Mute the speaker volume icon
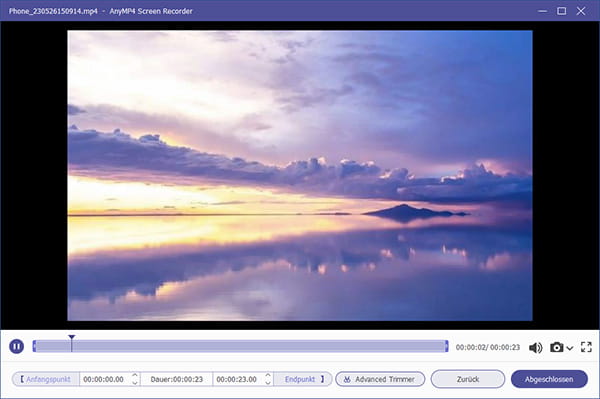This screenshot has height=399, width=600. [536, 347]
